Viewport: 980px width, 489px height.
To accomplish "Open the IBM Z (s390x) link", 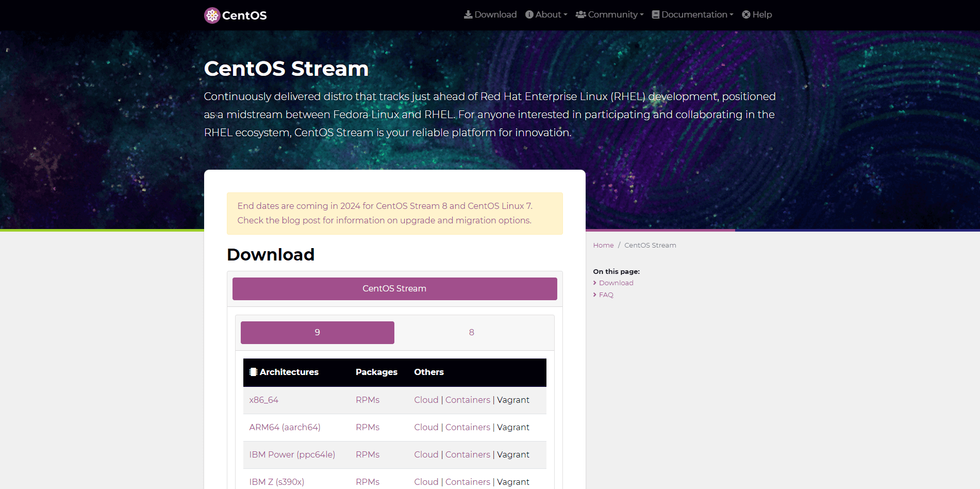I will point(277,482).
